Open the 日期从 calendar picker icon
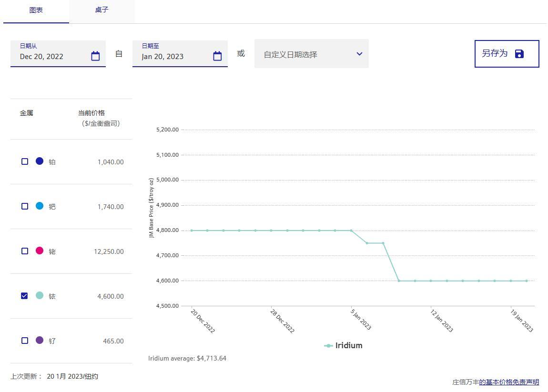 (95, 56)
